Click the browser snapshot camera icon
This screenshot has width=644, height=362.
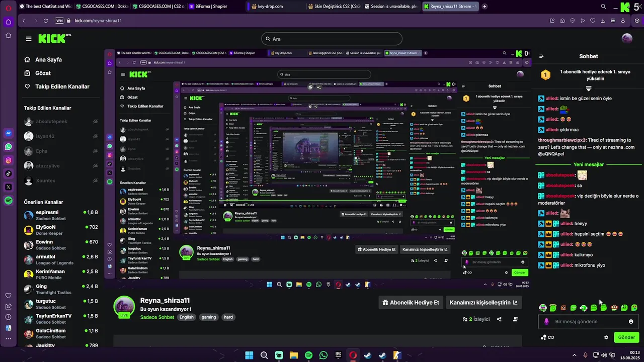coord(562,21)
